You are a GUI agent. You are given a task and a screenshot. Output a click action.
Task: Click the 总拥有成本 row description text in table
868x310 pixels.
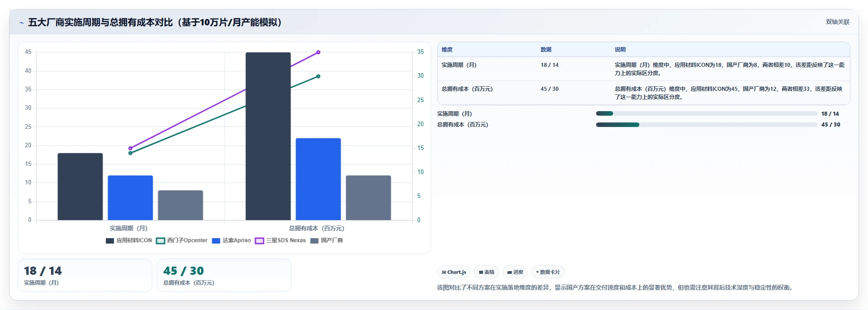(728, 93)
